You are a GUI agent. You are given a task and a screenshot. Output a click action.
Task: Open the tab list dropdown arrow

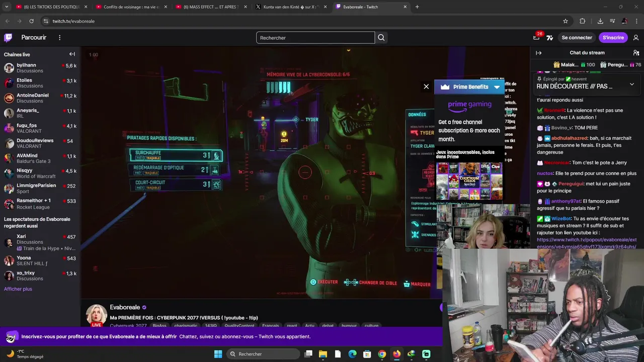6,7
